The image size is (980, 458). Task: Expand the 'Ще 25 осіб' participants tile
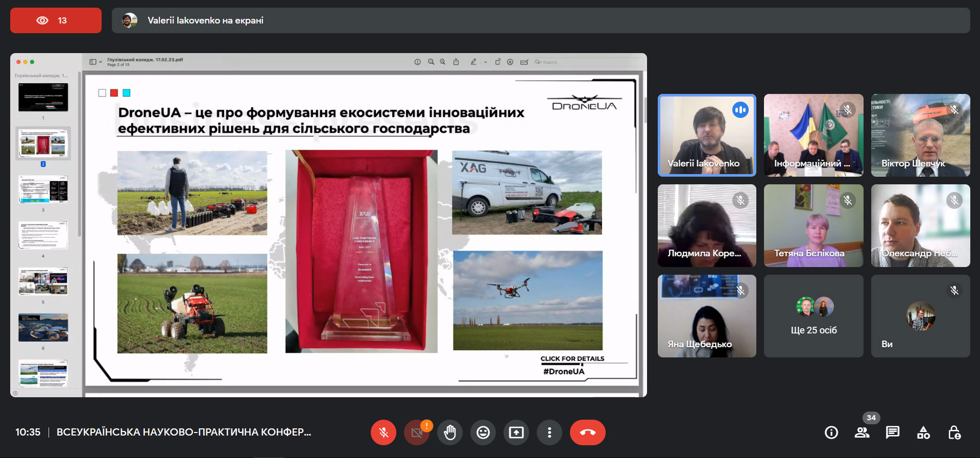point(814,316)
